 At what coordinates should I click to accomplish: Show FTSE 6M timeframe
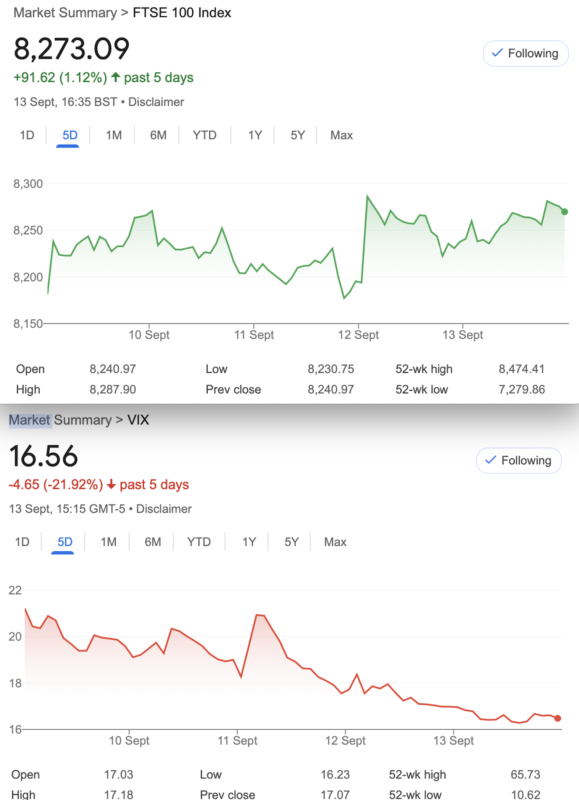point(158,135)
